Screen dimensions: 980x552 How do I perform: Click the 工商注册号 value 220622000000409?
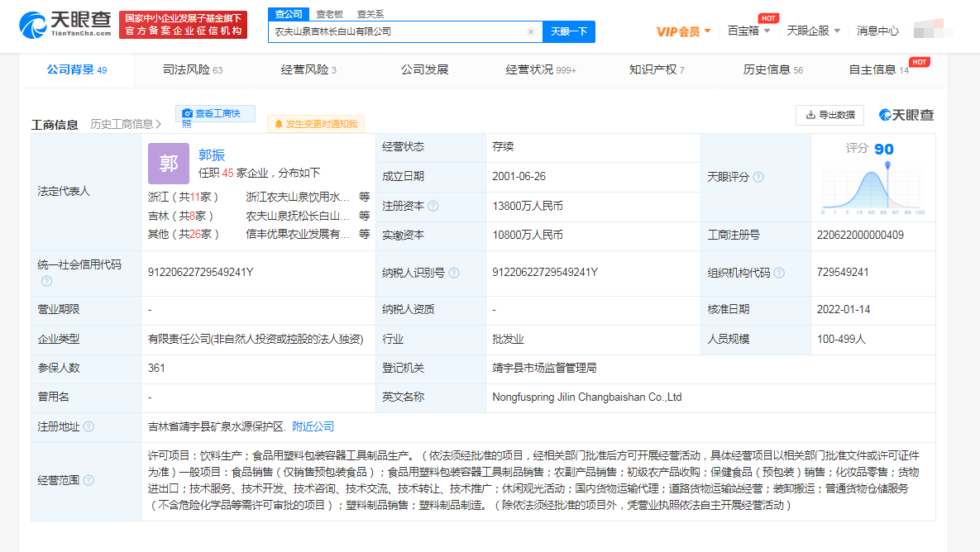[860, 236]
